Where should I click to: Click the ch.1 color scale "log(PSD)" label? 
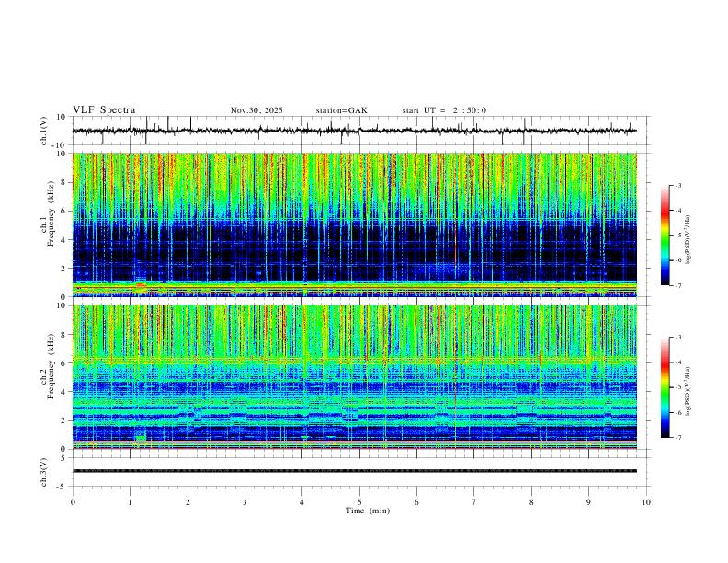point(688,239)
